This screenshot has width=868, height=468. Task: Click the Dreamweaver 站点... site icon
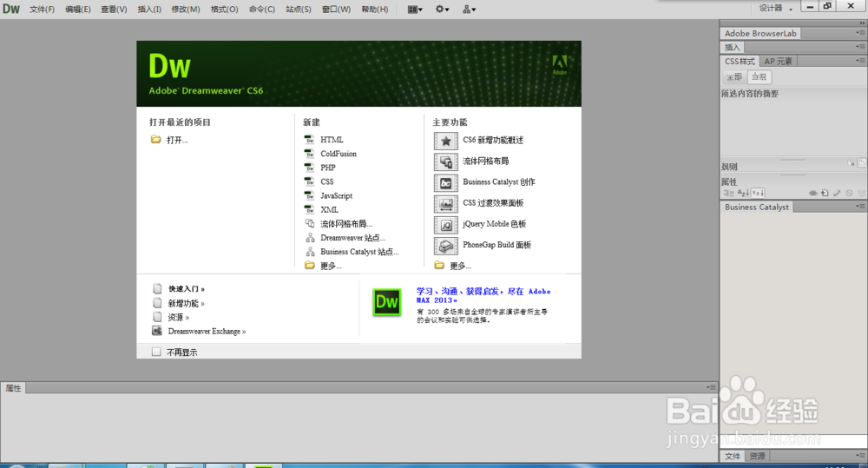[x=310, y=238]
